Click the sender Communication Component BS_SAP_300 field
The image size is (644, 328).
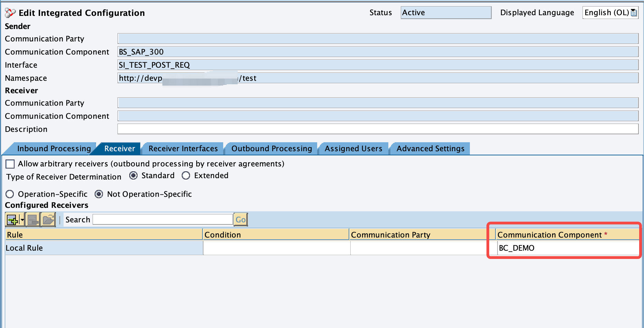pos(378,52)
